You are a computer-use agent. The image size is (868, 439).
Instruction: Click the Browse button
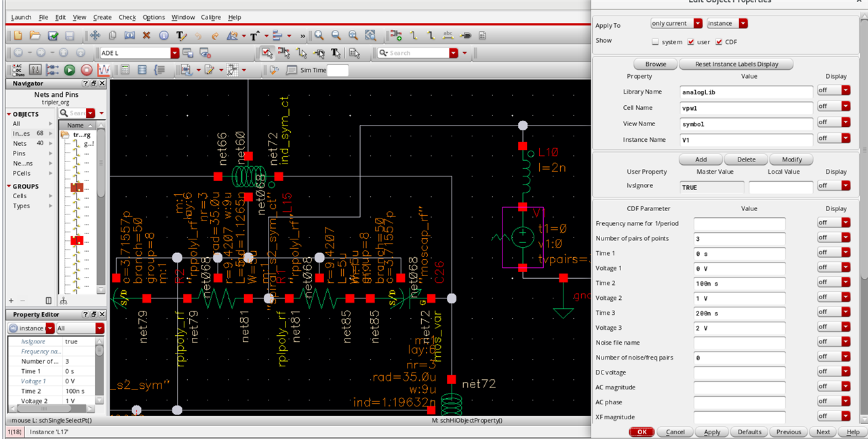[655, 64]
